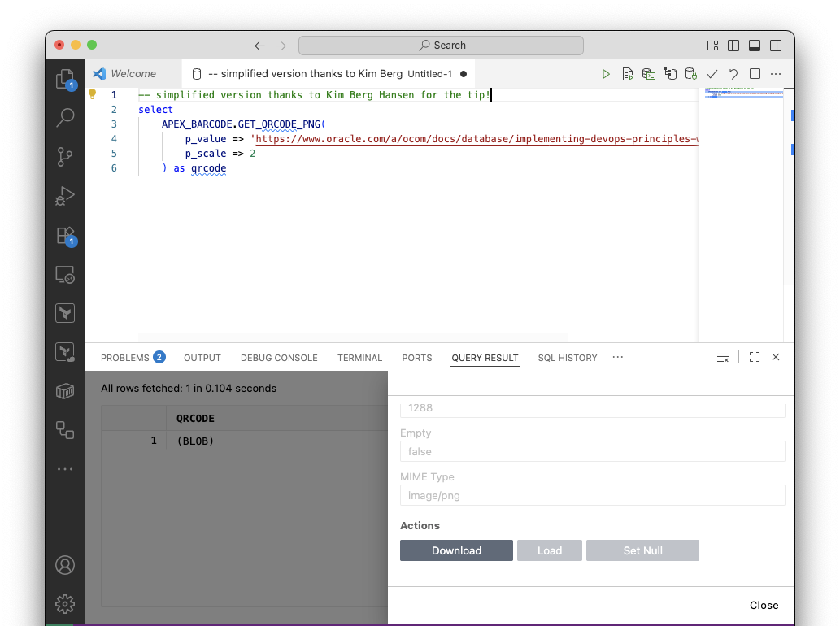Toggle the secondary side bar layout button
840x626 pixels.
(776, 46)
